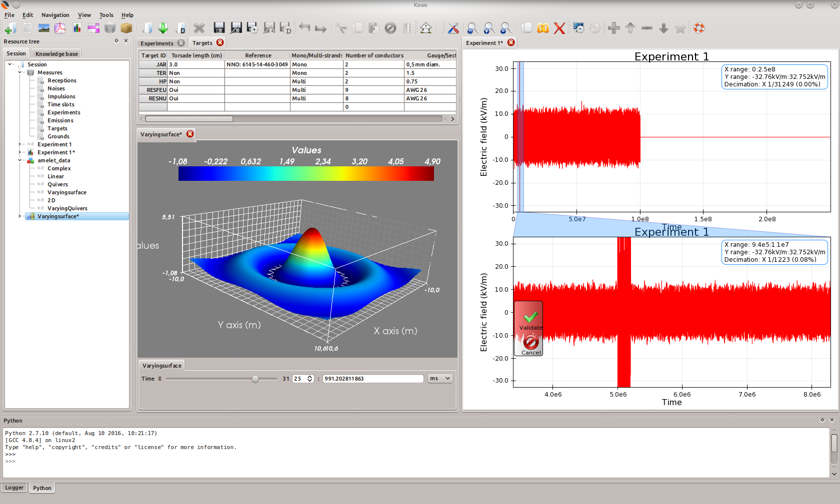Click the floppy disk save icon

(219, 28)
